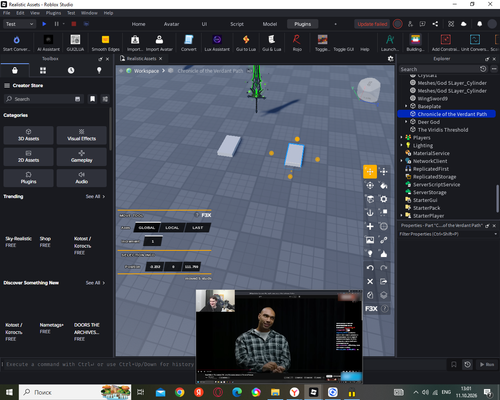The image size is (500, 400).
Task: Click the F3X undo arrow
Action: coord(370,268)
